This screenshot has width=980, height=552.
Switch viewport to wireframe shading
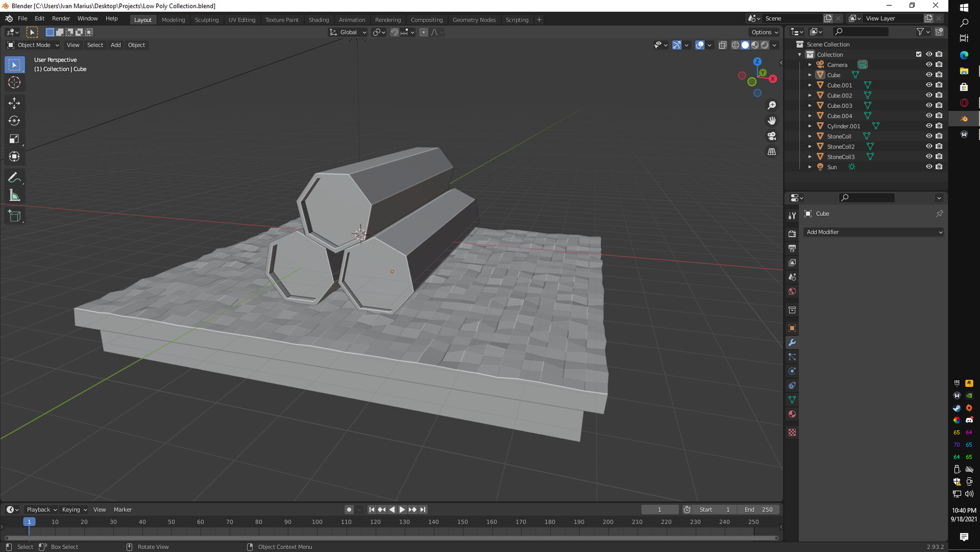pyautogui.click(x=735, y=45)
